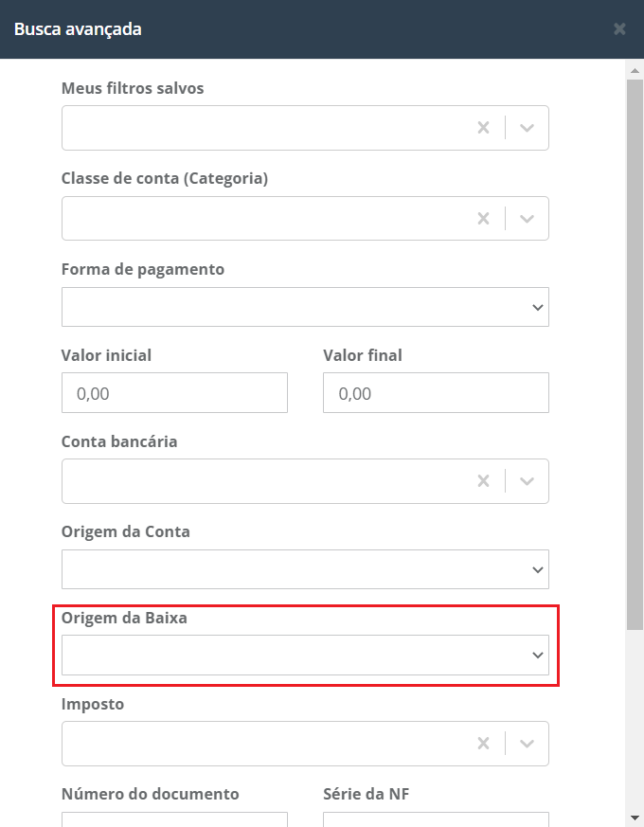Click the Valor final input field

pyautogui.click(x=436, y=392)
